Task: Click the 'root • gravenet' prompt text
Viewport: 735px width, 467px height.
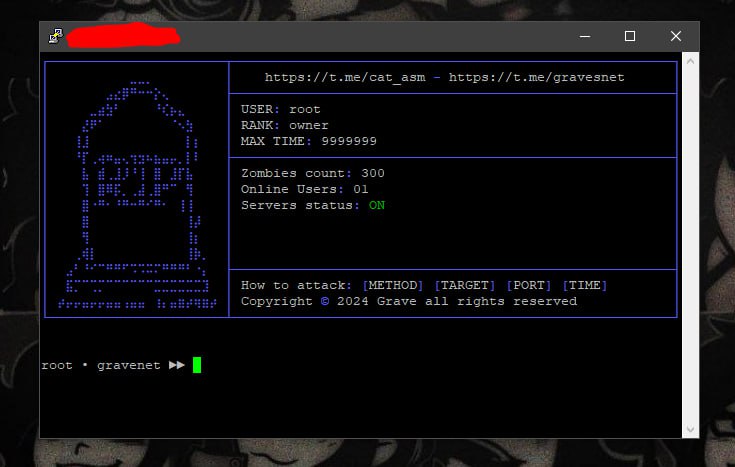Action: point(100,366)
